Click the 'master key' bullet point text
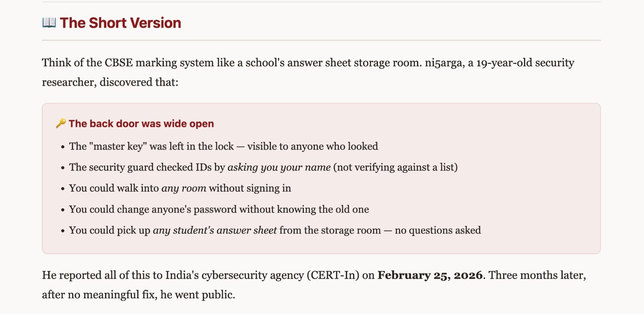Viewport: 644px width, 314px height. pyautogui.click(x=223, y=146)
